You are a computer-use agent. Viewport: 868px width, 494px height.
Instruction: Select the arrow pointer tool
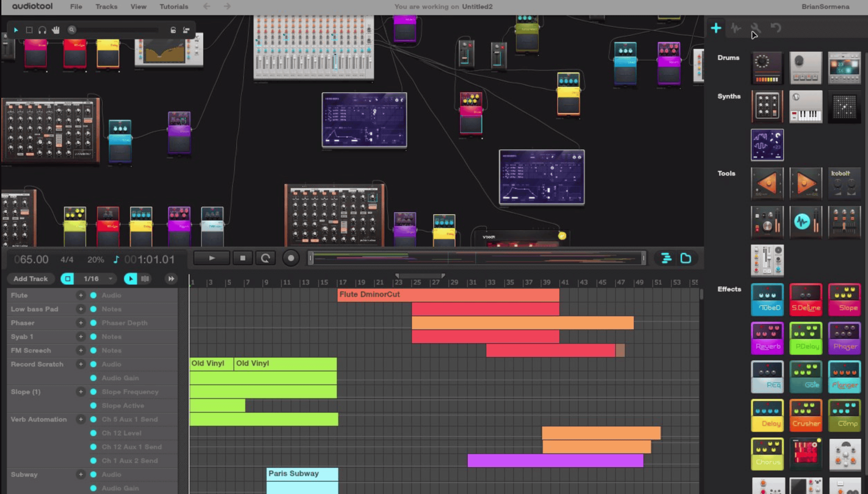16,30
